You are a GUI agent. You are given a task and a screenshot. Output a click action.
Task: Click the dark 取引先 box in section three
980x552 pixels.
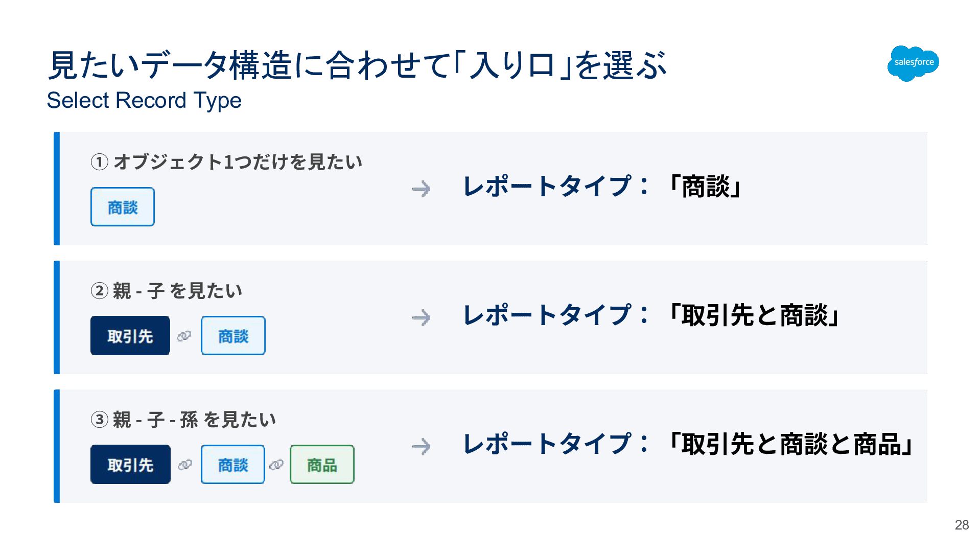(130, 465)
